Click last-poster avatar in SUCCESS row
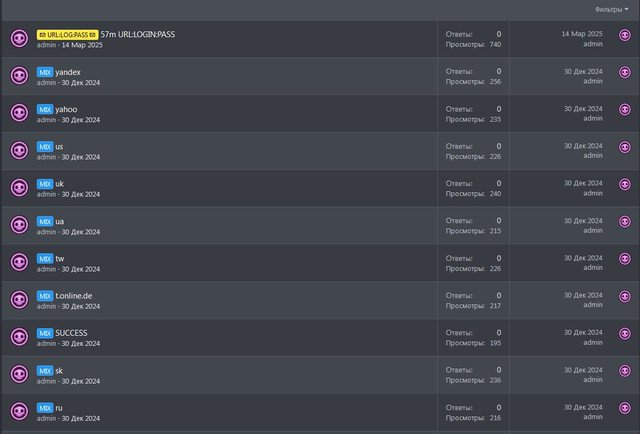Screen dimensions: 640x434 pyautogui.click(x=625, y=338)
